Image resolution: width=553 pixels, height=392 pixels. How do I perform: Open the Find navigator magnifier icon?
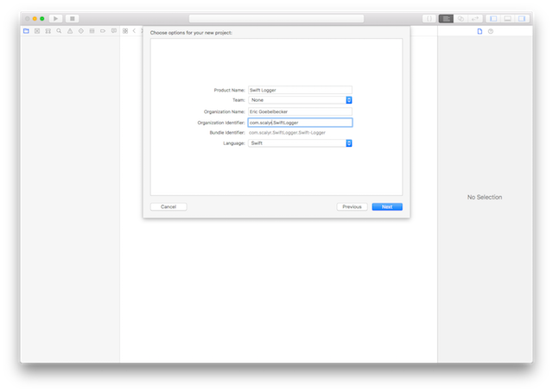(59, 31)
